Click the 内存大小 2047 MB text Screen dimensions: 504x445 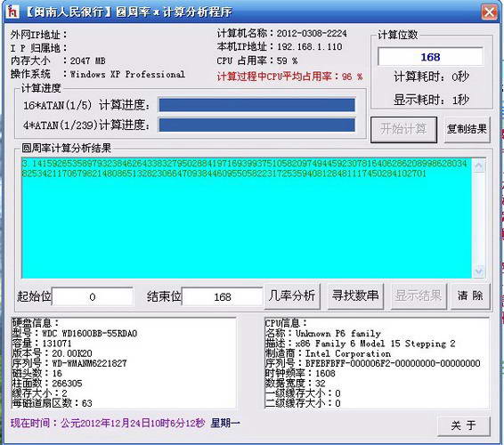point(58,61)
